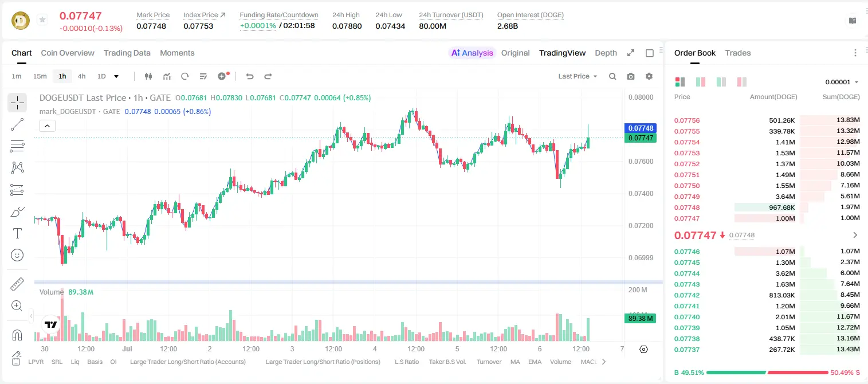
Task: Choose the text annotation tool
Action: 17,233
